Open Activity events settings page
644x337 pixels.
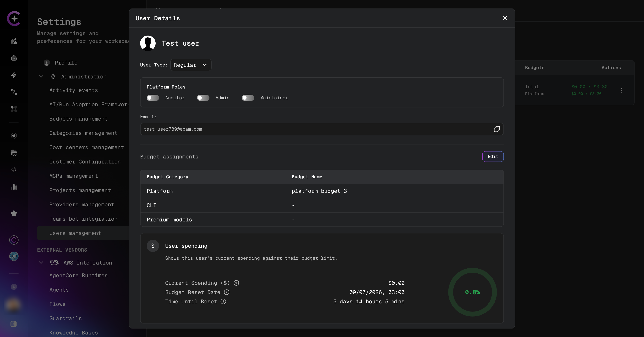[74, 90]
